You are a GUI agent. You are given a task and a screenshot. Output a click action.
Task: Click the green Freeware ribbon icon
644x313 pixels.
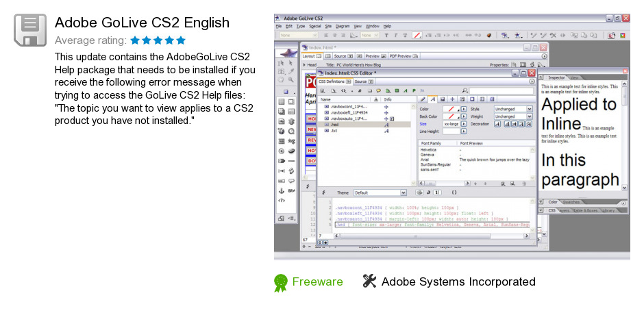(x=281, y=283)
